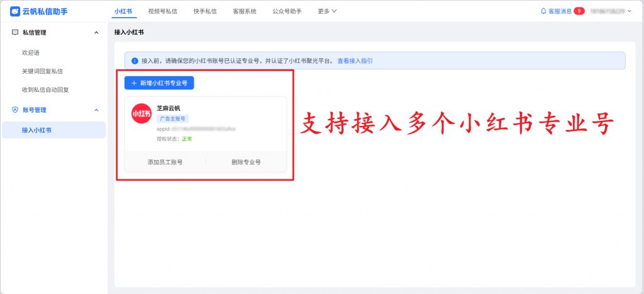Switch to the 小红书 tab
Image resolution: width=644 pixels, height=294 pixels.
coord(123,11)
